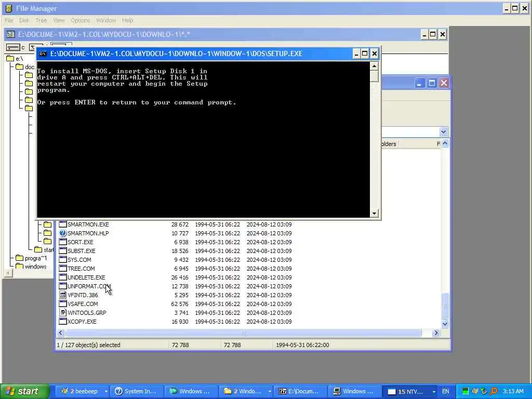Image resolution: width=532 pixels, height=399 pixels.
Task: Open the File menu in File Manager
Action: click(x=9, y=20)
